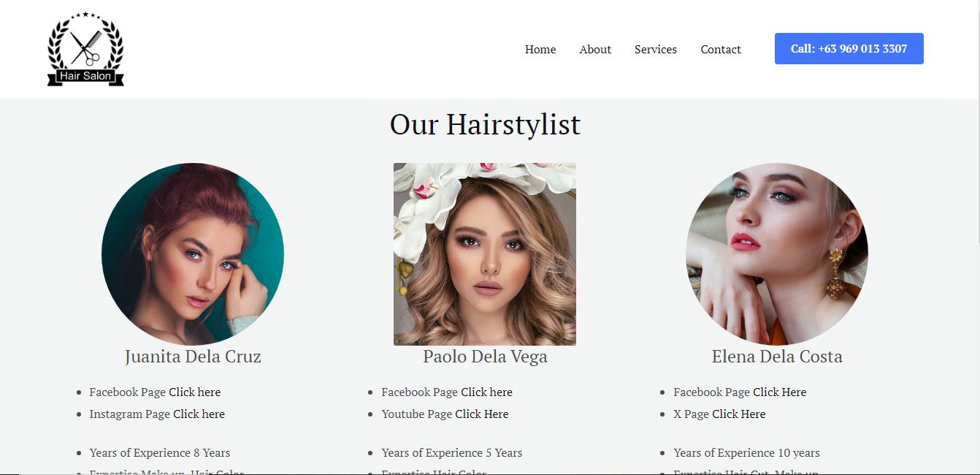The width and height of the screenshot is (980, 475).
Task: Open the Services menu link
Action: (656, 50)
